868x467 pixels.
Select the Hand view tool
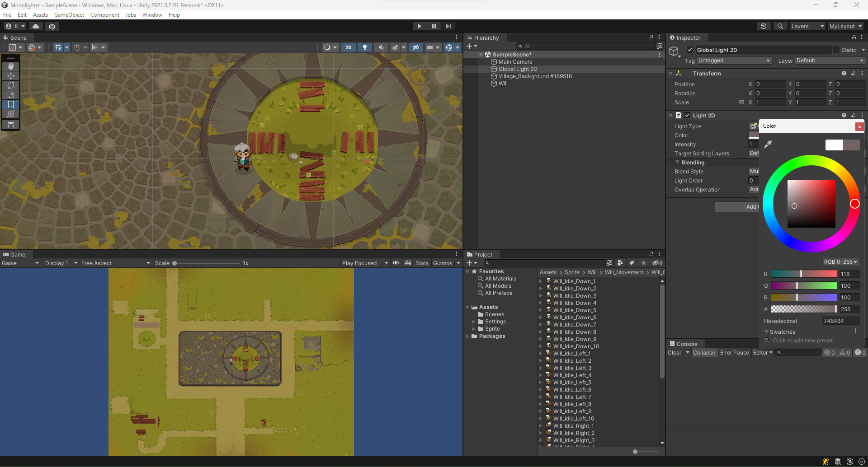coord(11,66)
